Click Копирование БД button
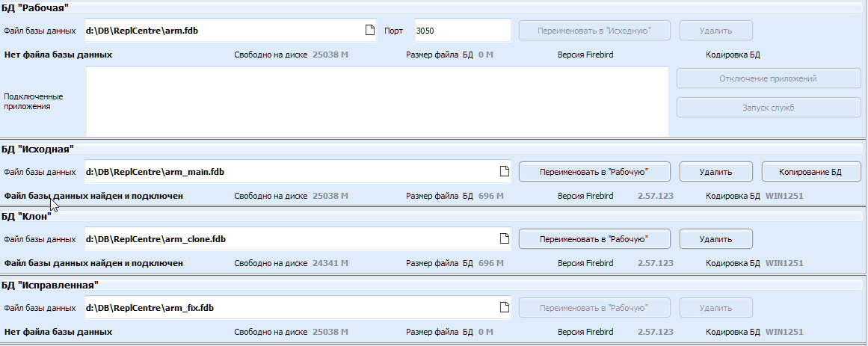The width and height of the screenshot is (868, 346). 811,172
